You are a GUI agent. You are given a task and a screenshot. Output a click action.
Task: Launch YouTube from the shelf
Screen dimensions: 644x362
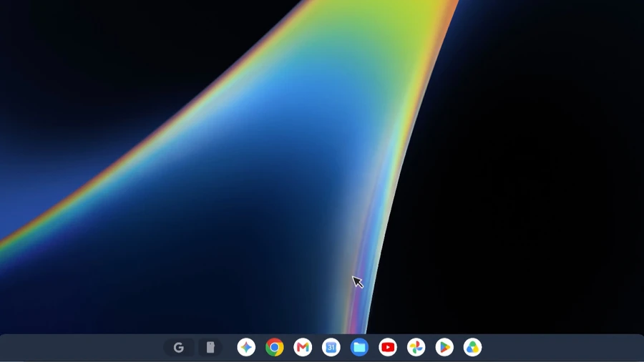pyautogui.click(x=388, y=347)
